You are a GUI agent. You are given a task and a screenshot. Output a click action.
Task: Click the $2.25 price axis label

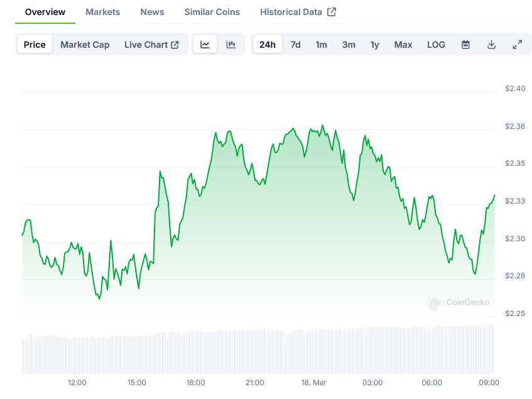click(515, 313)
